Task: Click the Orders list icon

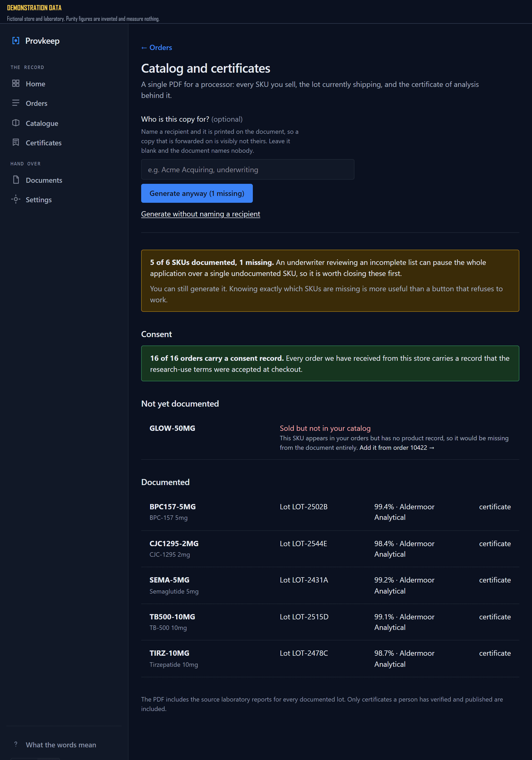Action: tap(16, 103)
